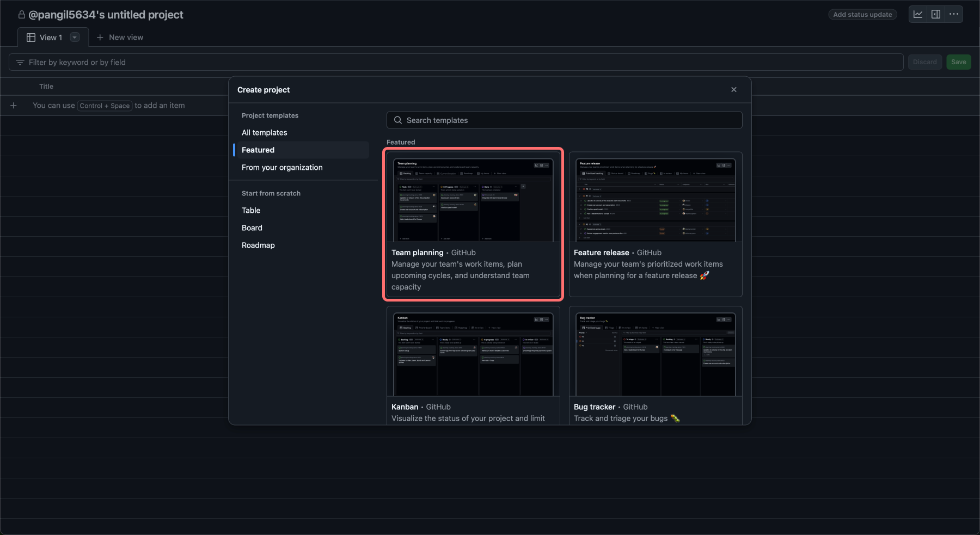Open the Team planning template thumbnail
980x535 pixels.
pyautogui.click(x=473, y=200)
